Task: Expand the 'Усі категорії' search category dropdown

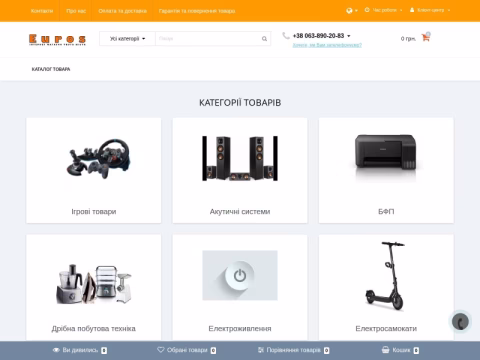Action: pyautogui.click(x=127, y=39)
